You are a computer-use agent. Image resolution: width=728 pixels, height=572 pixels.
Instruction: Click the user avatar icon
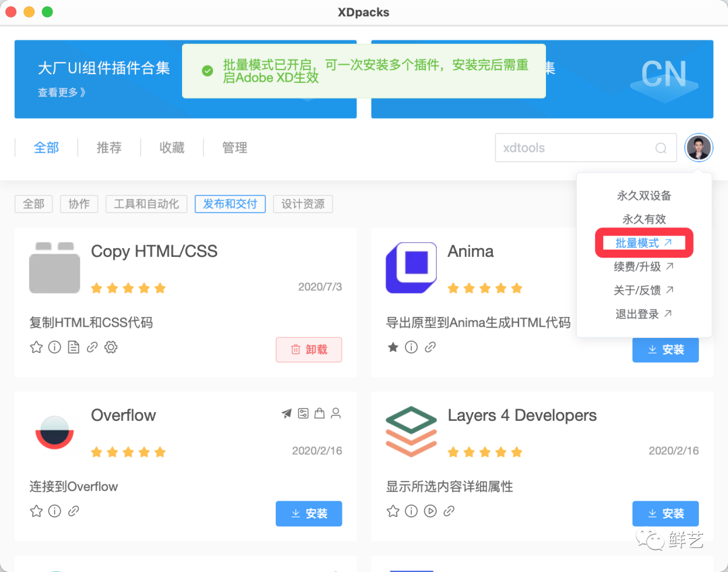699,148
